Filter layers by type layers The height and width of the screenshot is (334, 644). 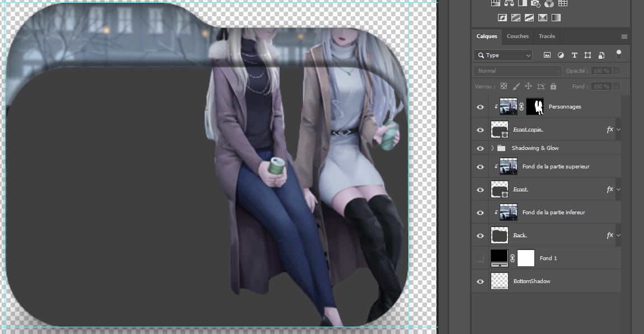[574, 55]
